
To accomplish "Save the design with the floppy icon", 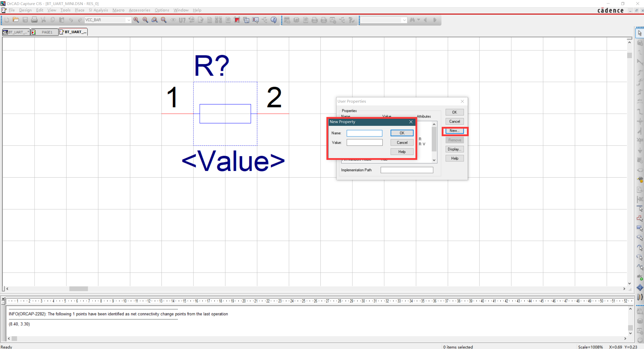I will pos(25,20).
